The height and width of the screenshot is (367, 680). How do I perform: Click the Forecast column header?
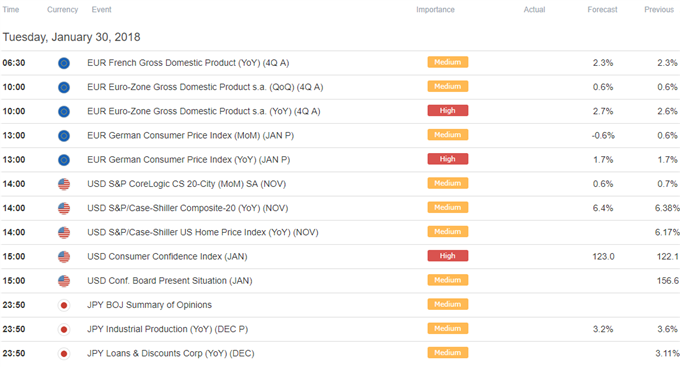(602, 10)
